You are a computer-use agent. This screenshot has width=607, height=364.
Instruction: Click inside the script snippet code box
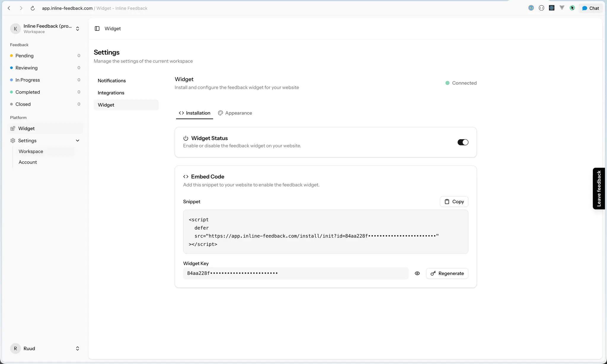[326, 232]
